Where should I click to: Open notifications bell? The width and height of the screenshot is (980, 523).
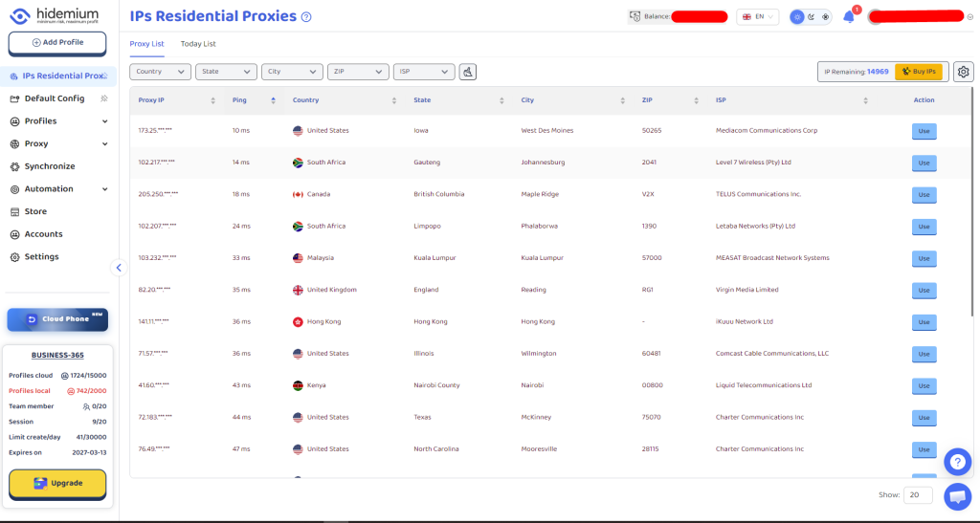pos(849,17)
